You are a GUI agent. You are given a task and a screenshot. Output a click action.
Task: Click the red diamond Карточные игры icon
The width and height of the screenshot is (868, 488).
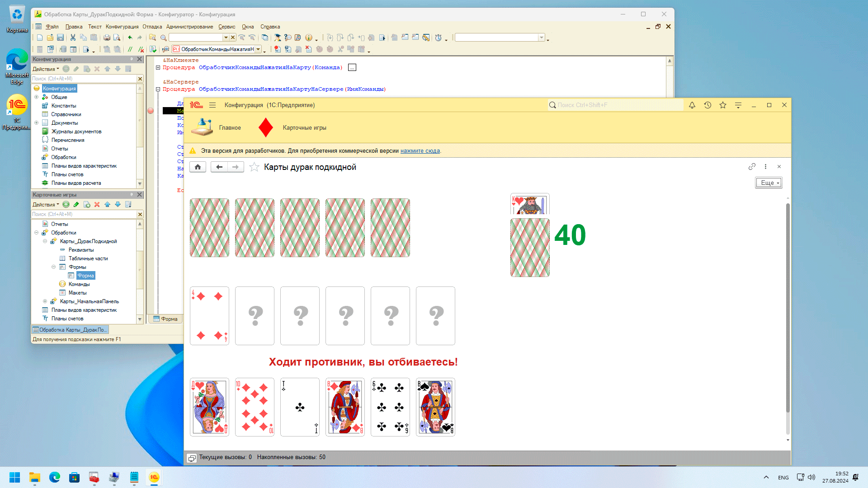265,128
